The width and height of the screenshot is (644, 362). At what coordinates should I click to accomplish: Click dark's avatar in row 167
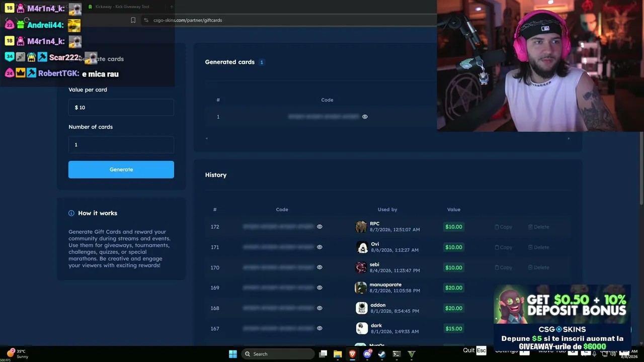[x=362, y=328]
